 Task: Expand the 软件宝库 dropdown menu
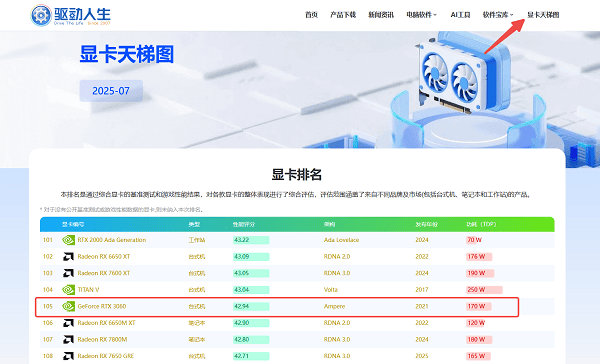(x=498, y=15)
